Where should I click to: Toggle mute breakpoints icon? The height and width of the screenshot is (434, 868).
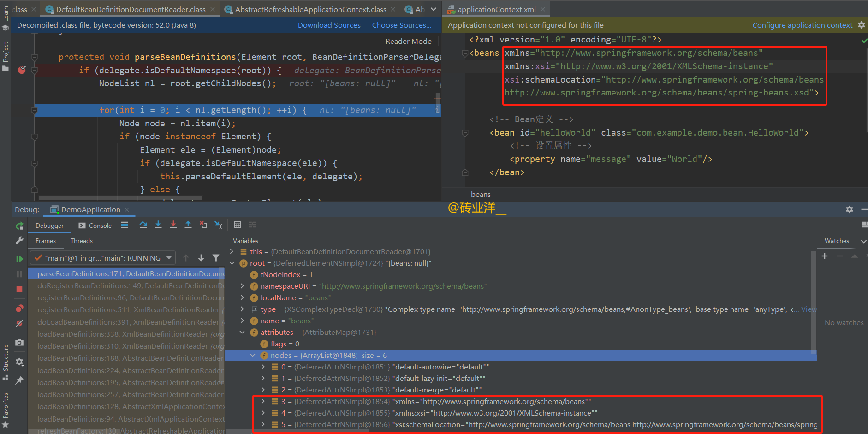click(19, 323)
